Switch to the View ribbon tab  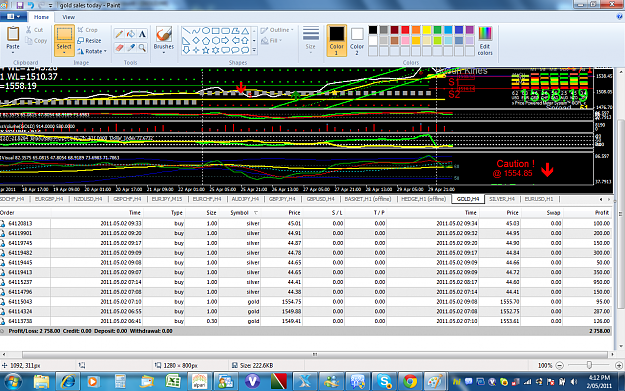pyautogui.click(x=68, y=17)
